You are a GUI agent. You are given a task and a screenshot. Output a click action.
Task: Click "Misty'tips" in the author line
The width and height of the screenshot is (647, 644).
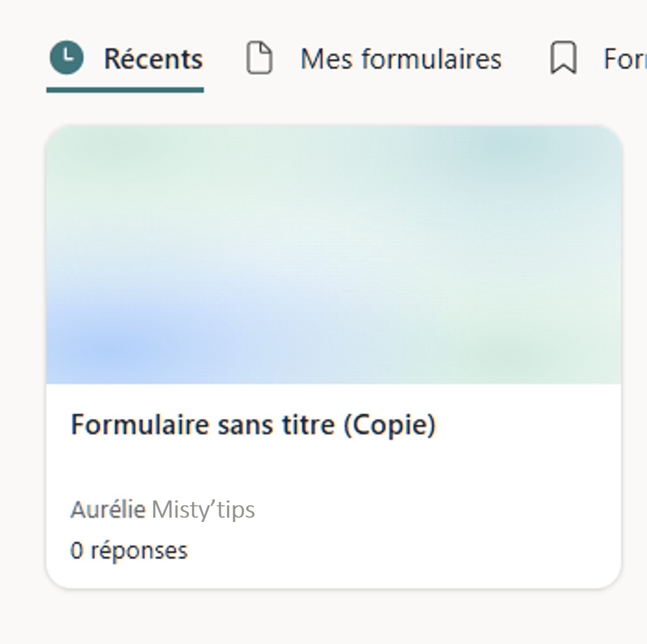click(x=203, y=509)
